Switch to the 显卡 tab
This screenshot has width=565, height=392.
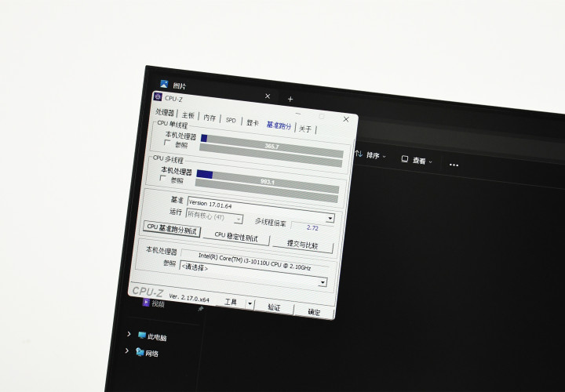coord(253,123)
